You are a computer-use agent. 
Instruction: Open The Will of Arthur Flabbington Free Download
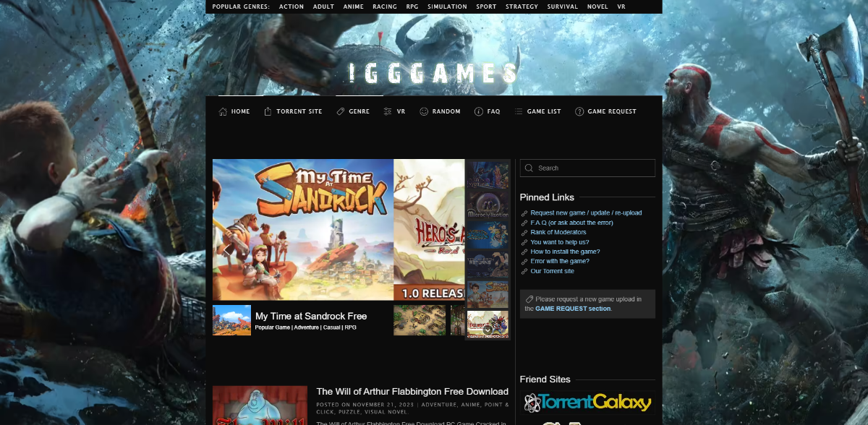pos(412,392)
